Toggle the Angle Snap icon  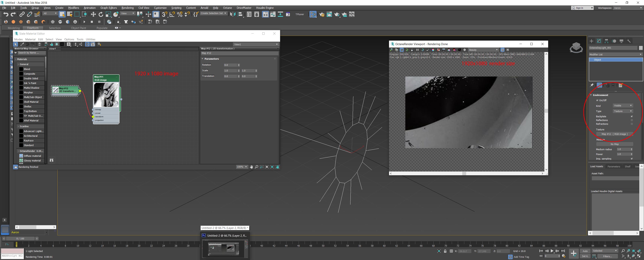pos(172,14)
